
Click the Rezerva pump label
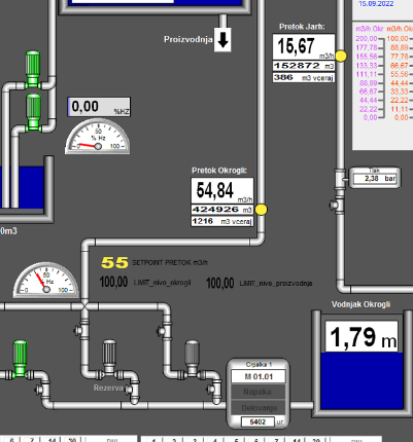click(108, 388)
